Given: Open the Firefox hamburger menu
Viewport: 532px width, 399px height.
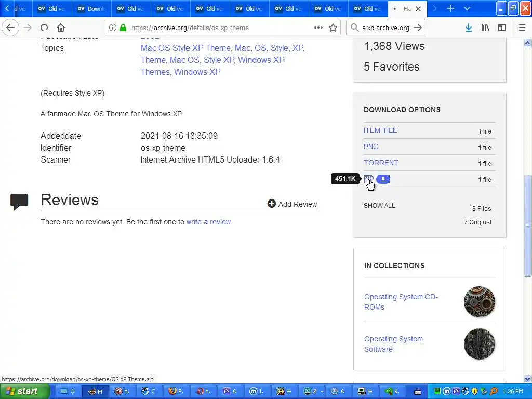Looking at the screenshot, I should click(x=522, y=28).
